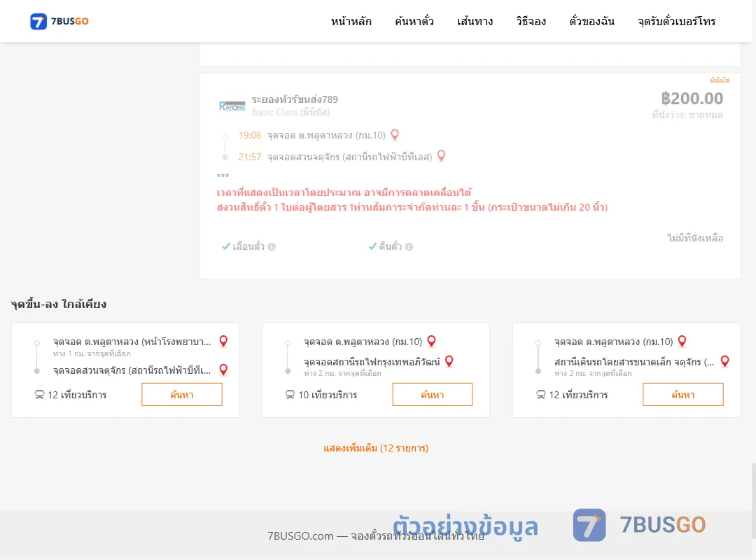Click ค้นหา button in first nearby card
Viewport: 756px width, 560px height.
(182, 395)
